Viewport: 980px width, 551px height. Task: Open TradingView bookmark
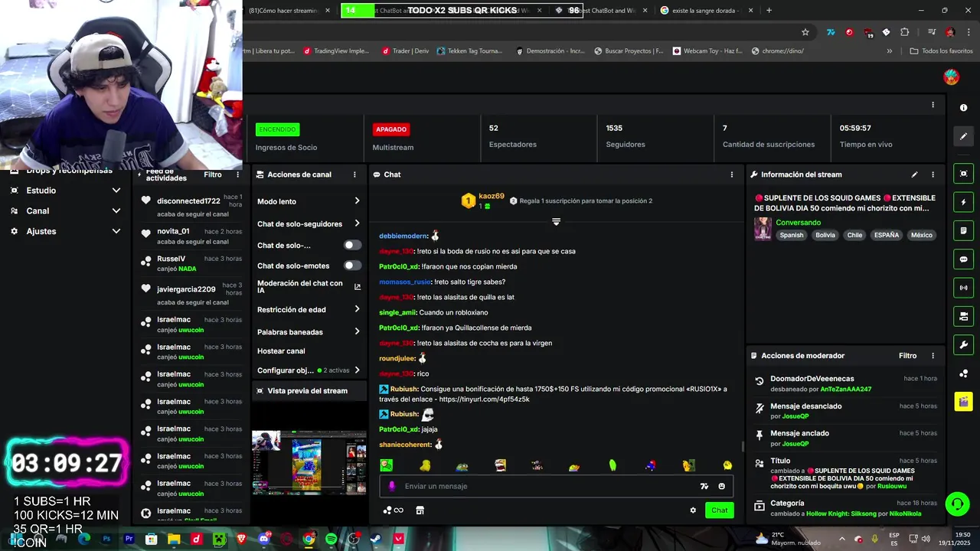[x=336, y=51]
